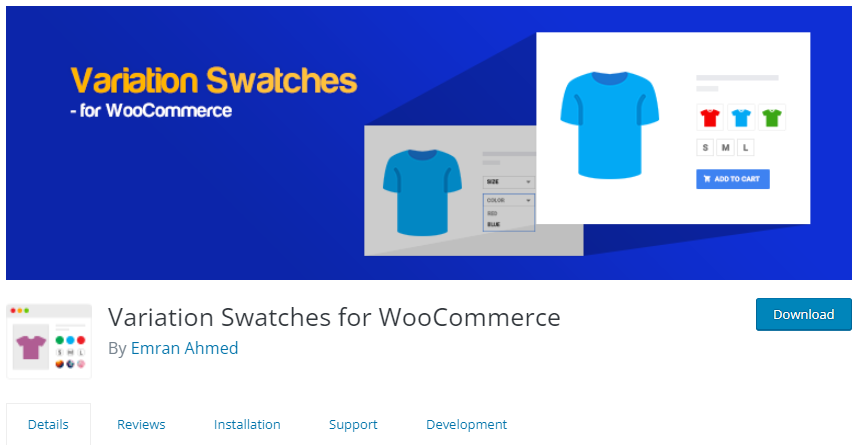This screenshot has width=857, height=445.
Task: Click the blue t-shirt swatch in banner
Action: 741,117
